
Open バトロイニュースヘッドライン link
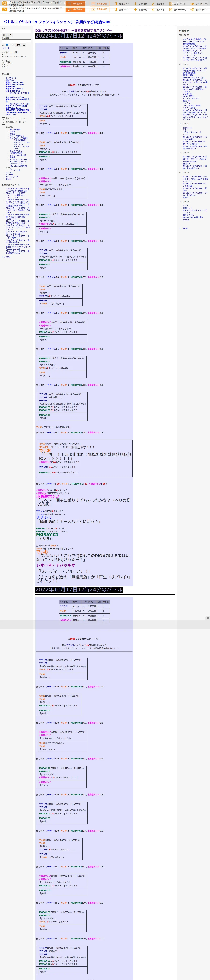tap(22, 143)
